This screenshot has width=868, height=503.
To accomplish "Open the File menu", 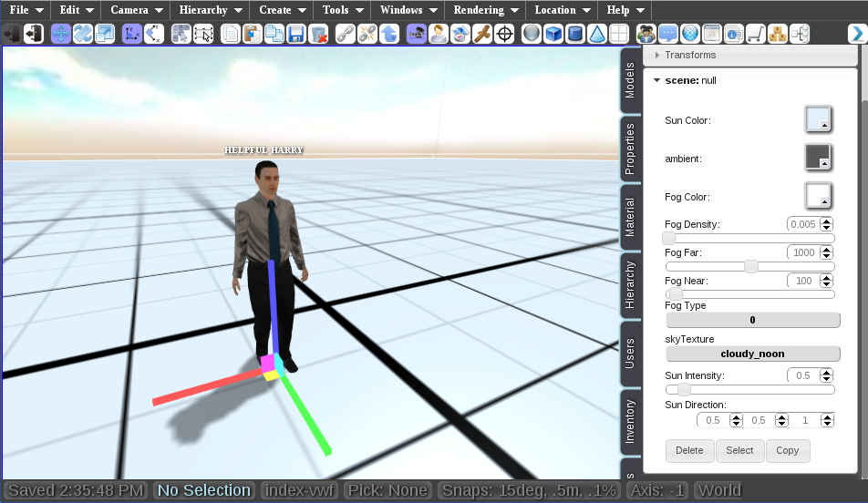I will (26, 10).
